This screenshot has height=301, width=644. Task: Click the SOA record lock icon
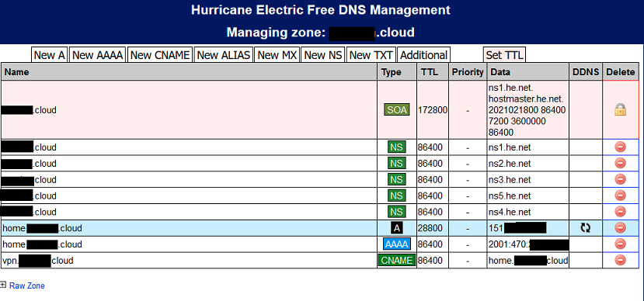pos(620,109)
